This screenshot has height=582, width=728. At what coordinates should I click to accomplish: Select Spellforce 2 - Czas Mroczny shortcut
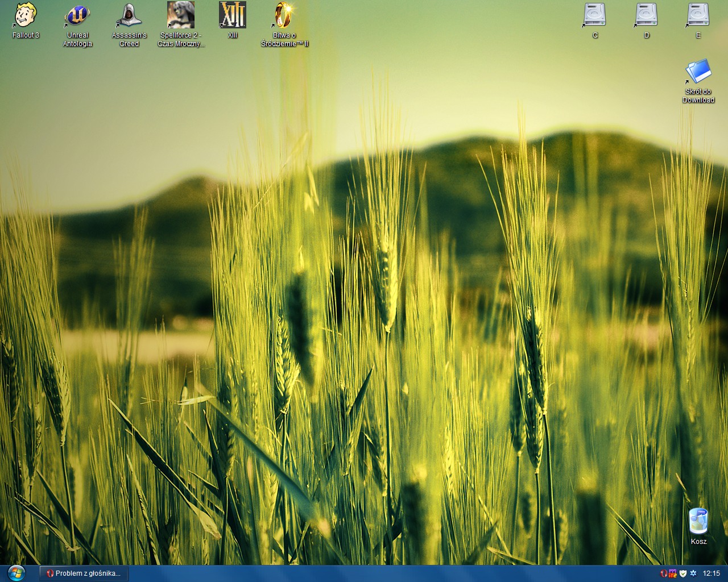click(181, 15)
